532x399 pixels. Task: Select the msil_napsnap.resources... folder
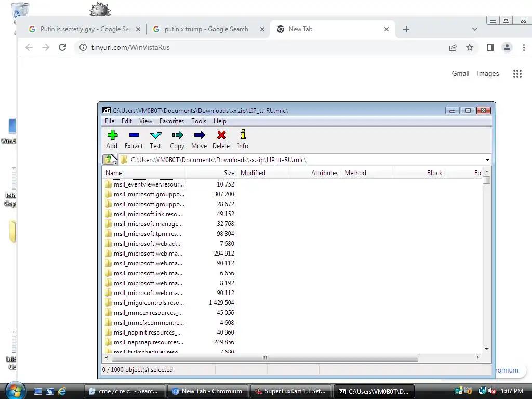pyautogui.click(x=149, y=342)
